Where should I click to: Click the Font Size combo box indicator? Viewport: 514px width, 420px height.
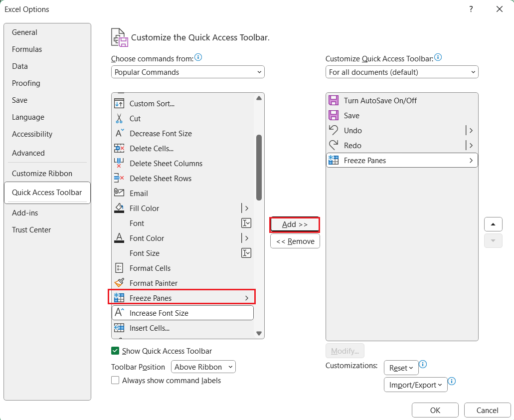click(x=246, y=253)
